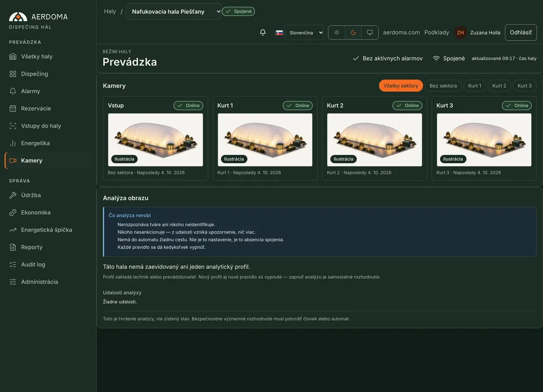Viewport: 543px width, 392px height.
Task: Click Energetická špička trend icon
Action: tap(13, 230)
